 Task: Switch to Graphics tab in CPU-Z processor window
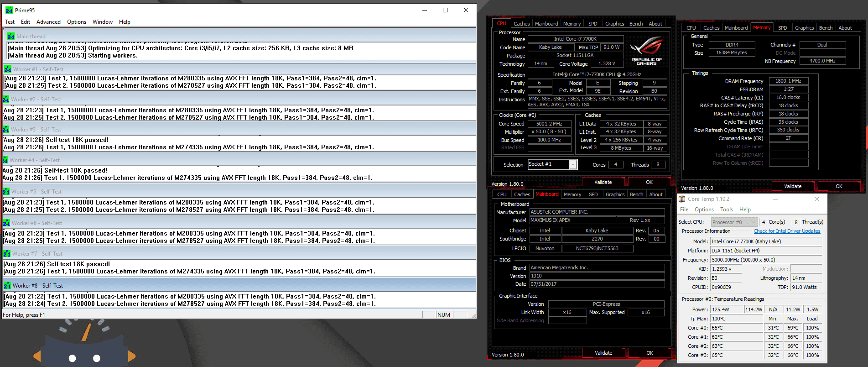click(614, 24)
